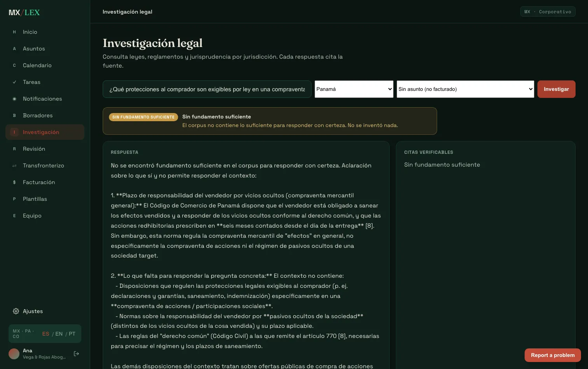588x369 pixels.
Task: Go to Borradores
Action: (x=45, y=115)
